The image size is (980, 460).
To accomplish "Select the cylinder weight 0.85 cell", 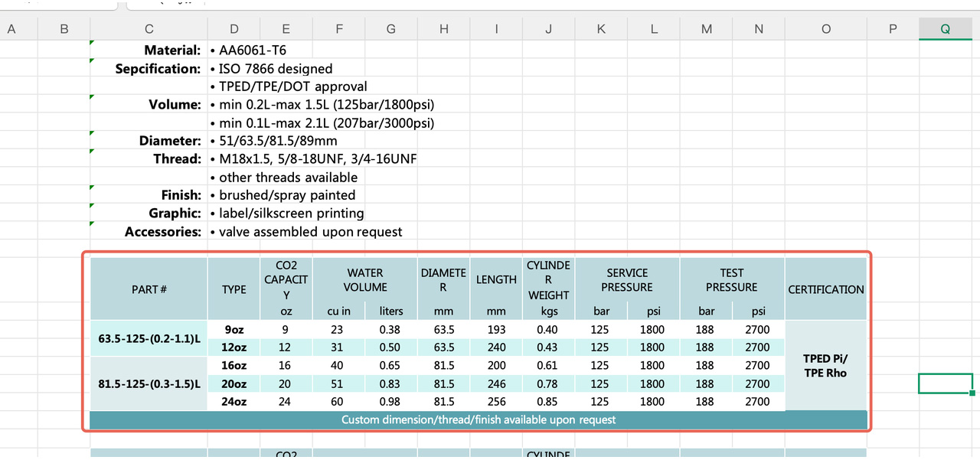I will pos(548,401).
